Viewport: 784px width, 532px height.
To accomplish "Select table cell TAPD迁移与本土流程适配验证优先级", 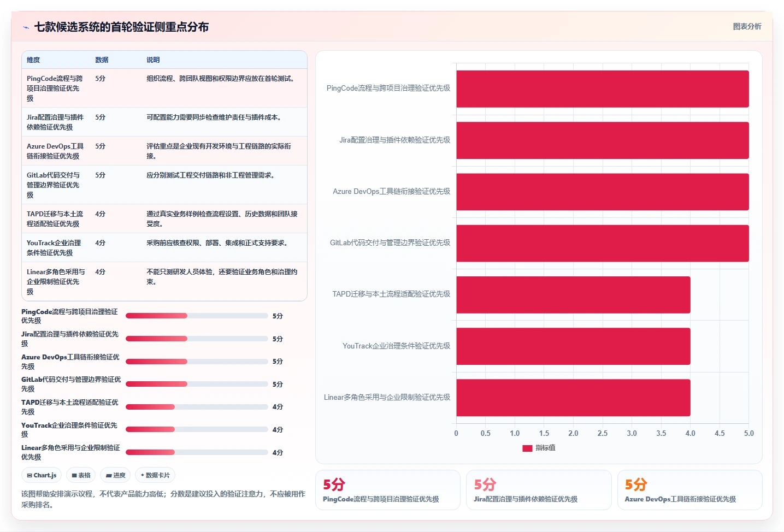I will 55,219.
